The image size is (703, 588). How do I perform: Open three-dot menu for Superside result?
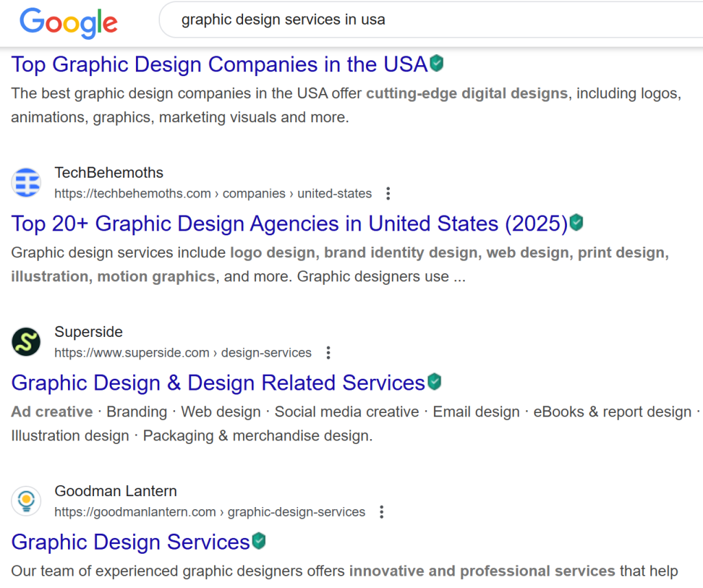point(328,353)
